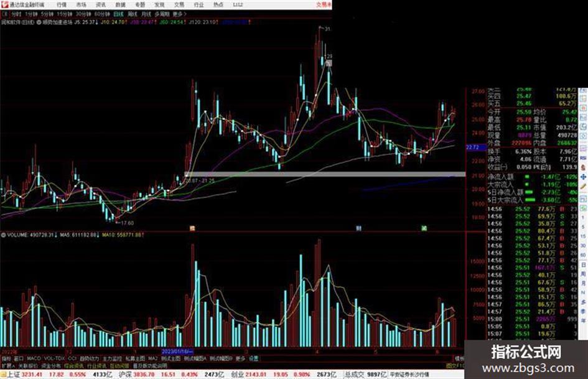Switch chart to 60分钟 period
This screenshot has width=588, height=379.
point(102,14)
